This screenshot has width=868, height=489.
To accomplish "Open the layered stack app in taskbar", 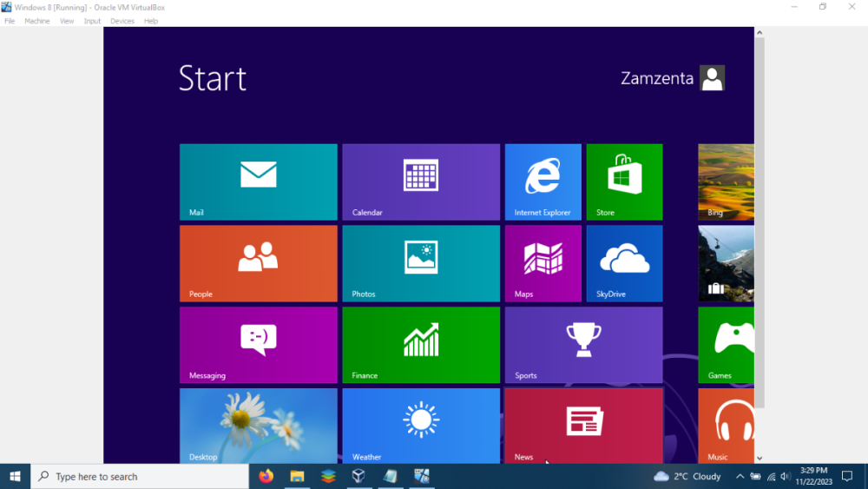I will tap(328, 476).
